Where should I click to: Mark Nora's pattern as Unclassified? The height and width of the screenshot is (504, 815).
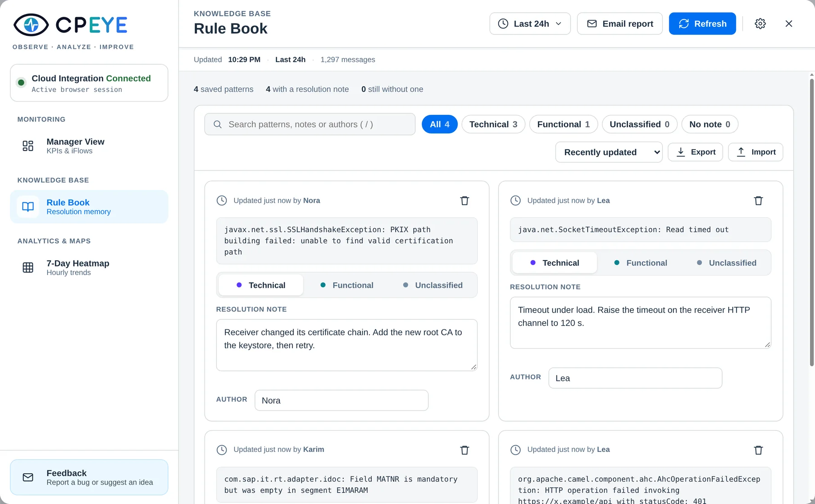[433, 285]
